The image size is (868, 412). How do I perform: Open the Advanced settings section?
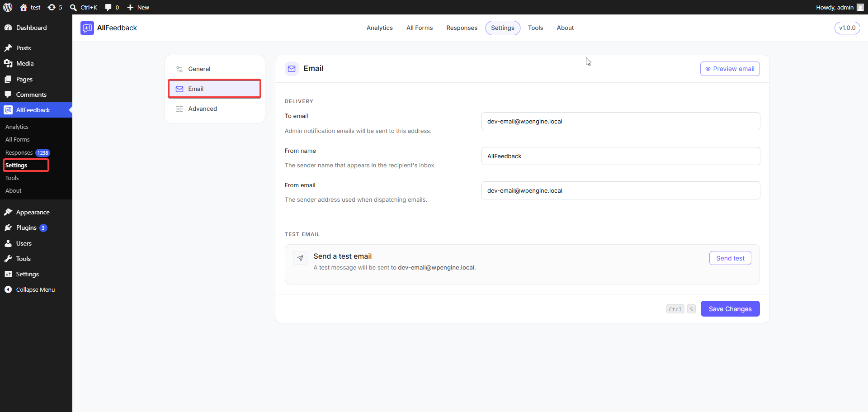click(215, 109)
